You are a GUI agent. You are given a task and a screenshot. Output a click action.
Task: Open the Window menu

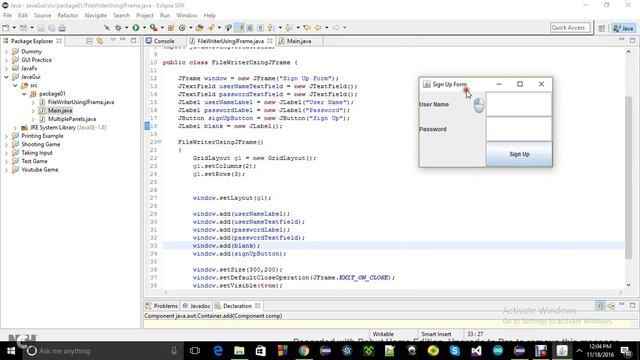[187, 15]
